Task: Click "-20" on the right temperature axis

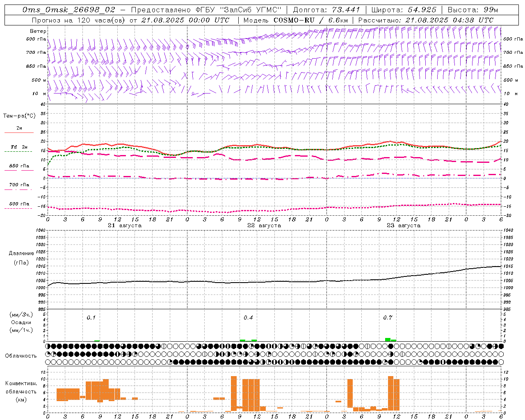Action: click(507, 215)
